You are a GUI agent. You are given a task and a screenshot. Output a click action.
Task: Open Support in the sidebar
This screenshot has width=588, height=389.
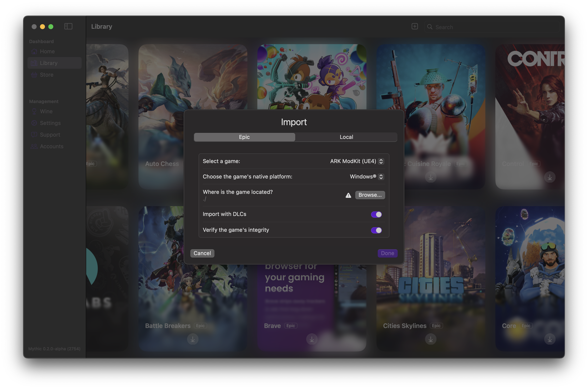54,135
